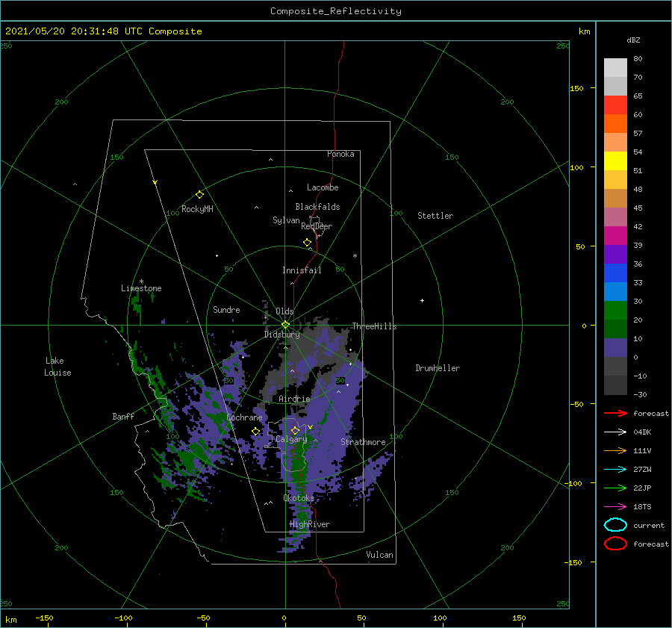
Task: Click yellow radar-center diamond near Olds
Action: [x=285, y=325]
